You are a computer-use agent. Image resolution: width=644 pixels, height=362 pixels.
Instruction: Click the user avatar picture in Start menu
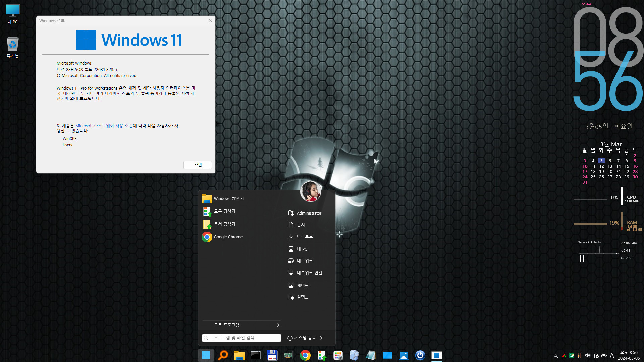point(311,191)
